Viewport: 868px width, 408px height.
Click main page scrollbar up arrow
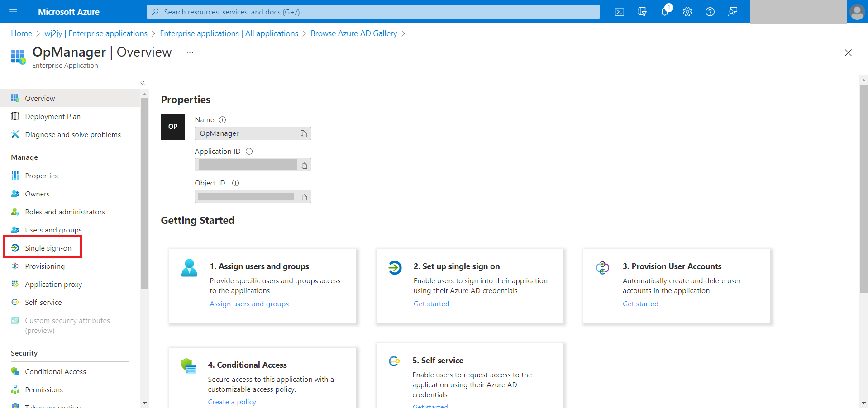[863, 80]
